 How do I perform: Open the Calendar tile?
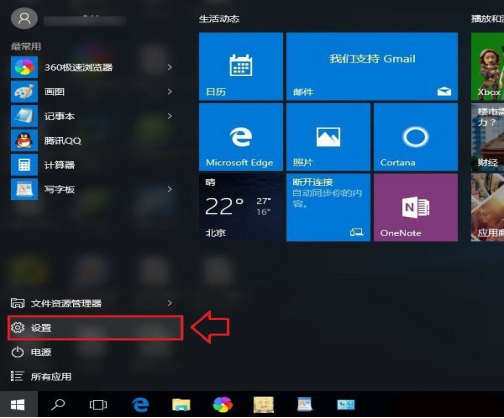pos(241,66)
